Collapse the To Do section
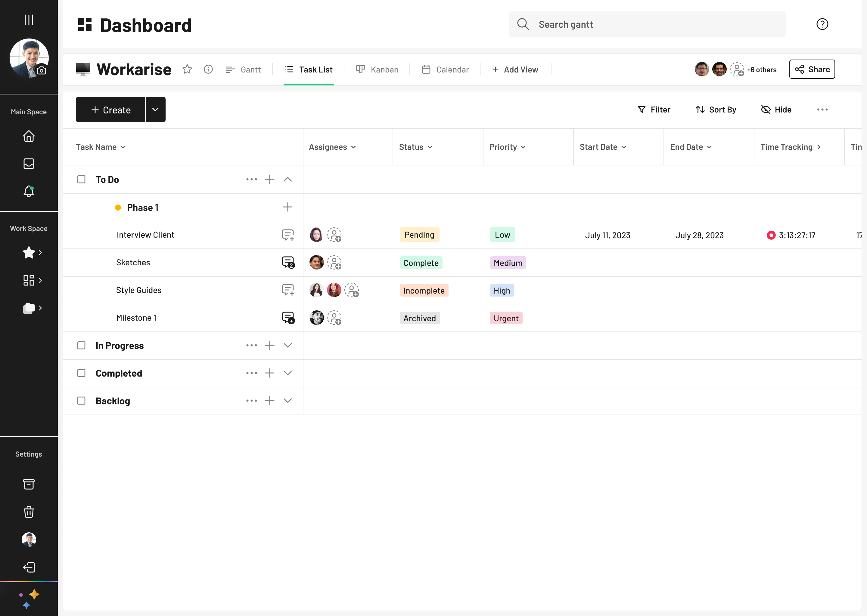Viewport: 867px width, 616px height. click(288, 179)
